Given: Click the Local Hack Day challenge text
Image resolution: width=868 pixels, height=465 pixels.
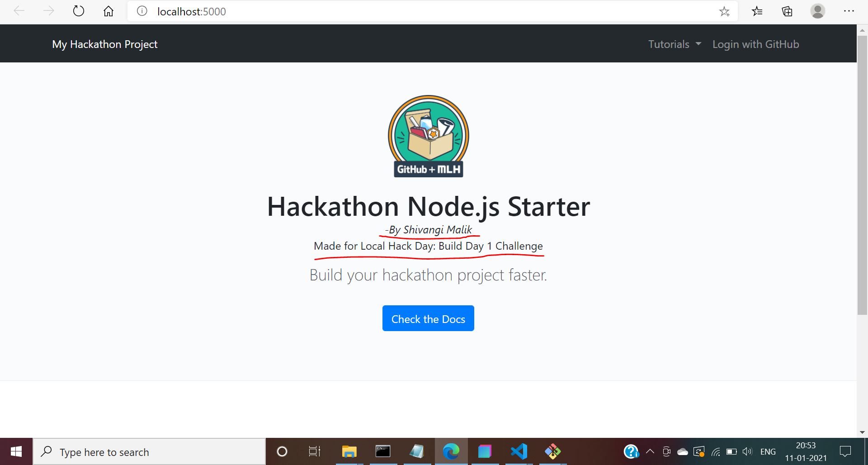Looking at the screenshot, I should (x=429, y=246).
